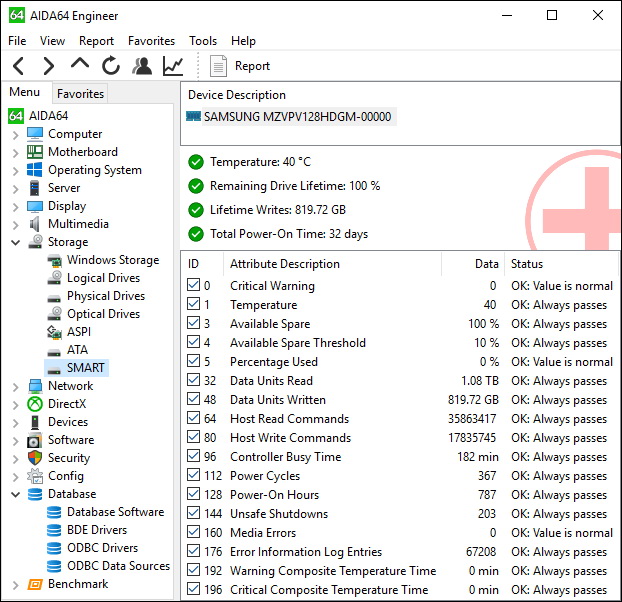622x602 pixels.
Task: Select the Security shield icon
Action: click(35, 458)
